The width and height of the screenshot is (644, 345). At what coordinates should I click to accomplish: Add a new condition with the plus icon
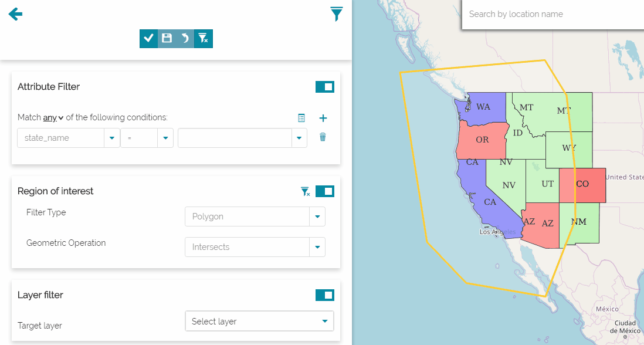coord(323,118)
